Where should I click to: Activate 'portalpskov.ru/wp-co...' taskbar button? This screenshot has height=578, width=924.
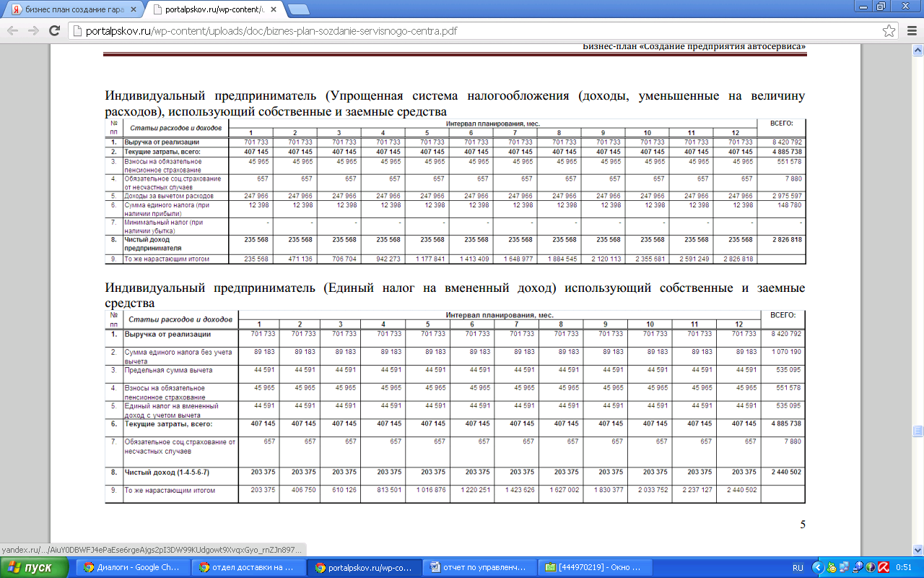365,567
